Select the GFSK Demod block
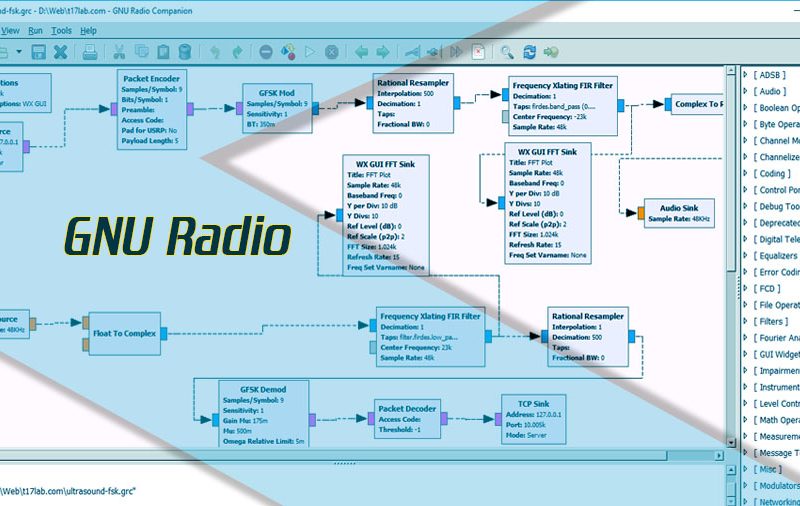 263,414
